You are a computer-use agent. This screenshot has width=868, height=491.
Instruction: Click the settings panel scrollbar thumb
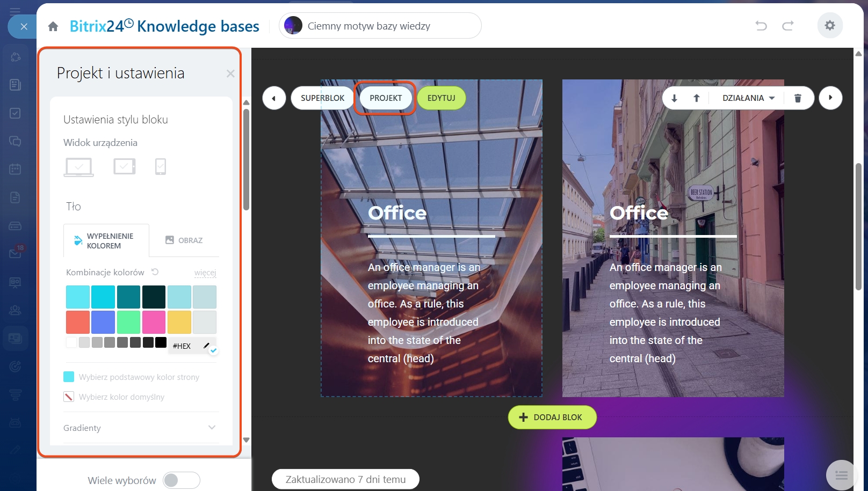point(246,160)
